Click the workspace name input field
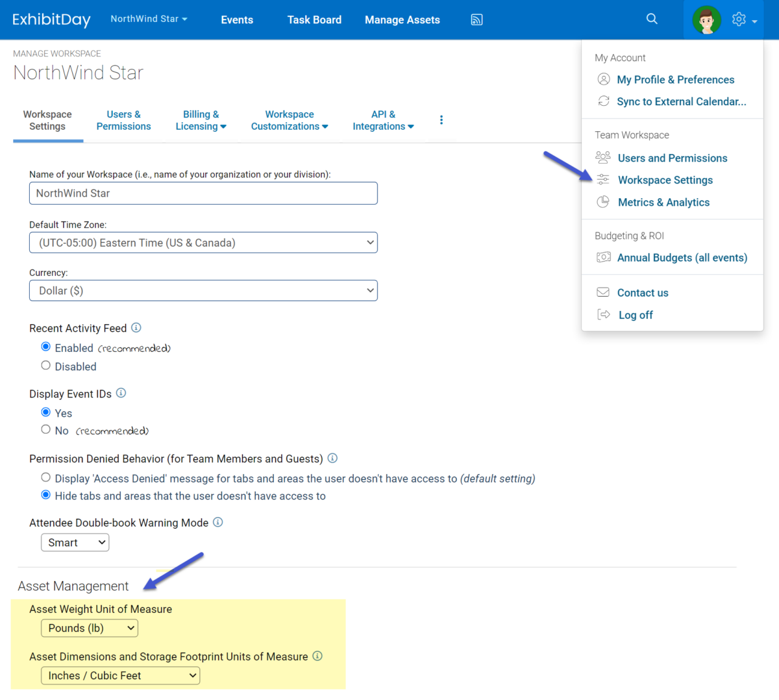 tap(203, 194)
